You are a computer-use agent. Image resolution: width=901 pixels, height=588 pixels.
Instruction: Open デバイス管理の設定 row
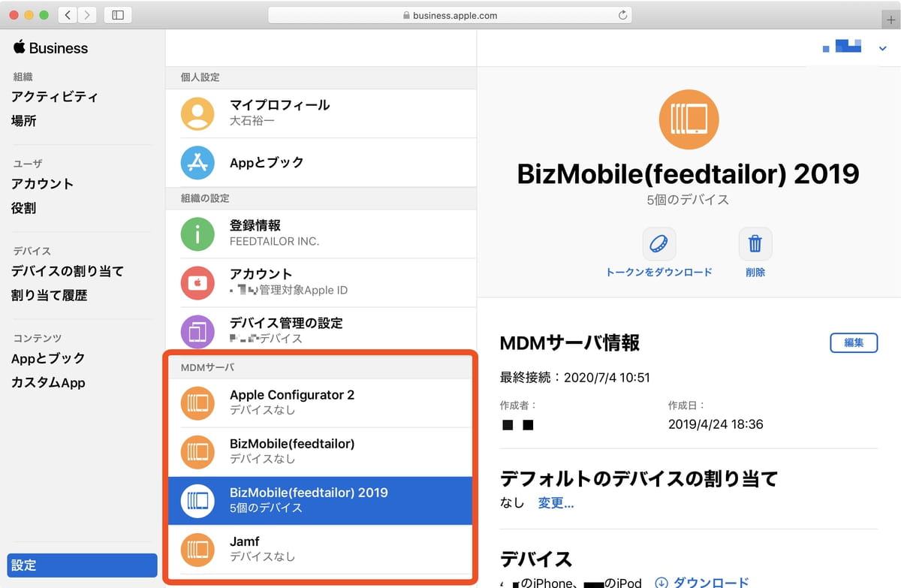pyautogui.click(x=321, y=331)
